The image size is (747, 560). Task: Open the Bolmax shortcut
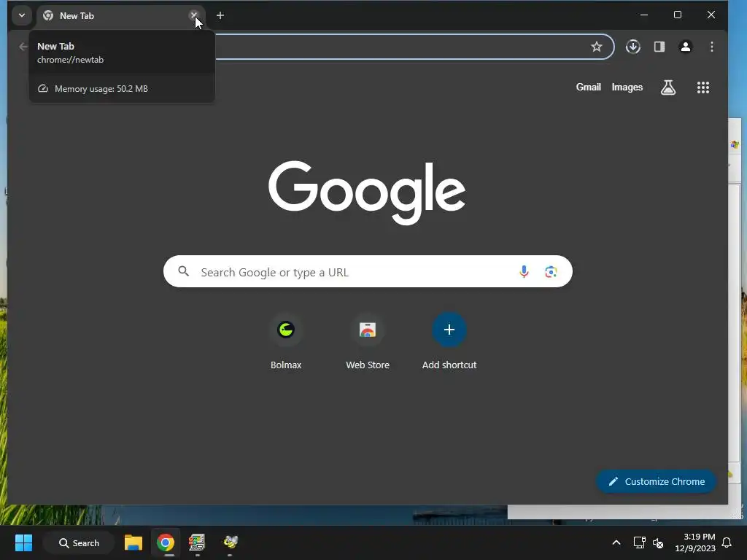click(x=286, y=341)
